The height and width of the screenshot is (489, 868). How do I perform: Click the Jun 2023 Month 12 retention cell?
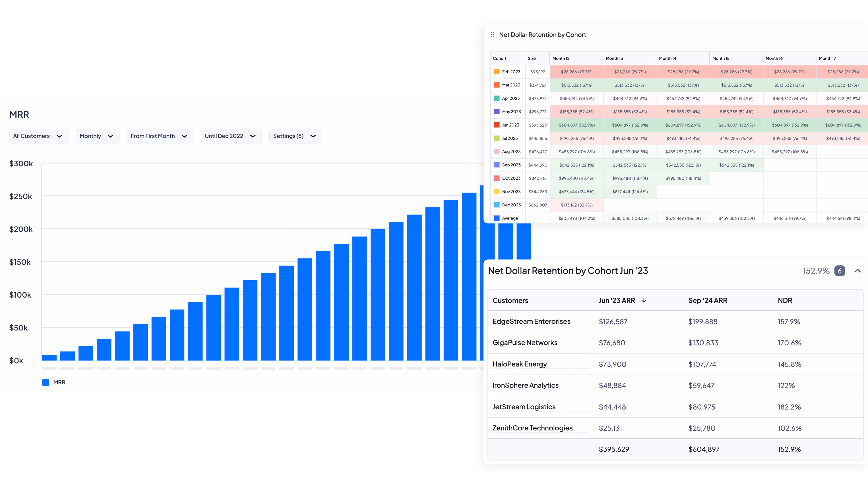point(576,125)
